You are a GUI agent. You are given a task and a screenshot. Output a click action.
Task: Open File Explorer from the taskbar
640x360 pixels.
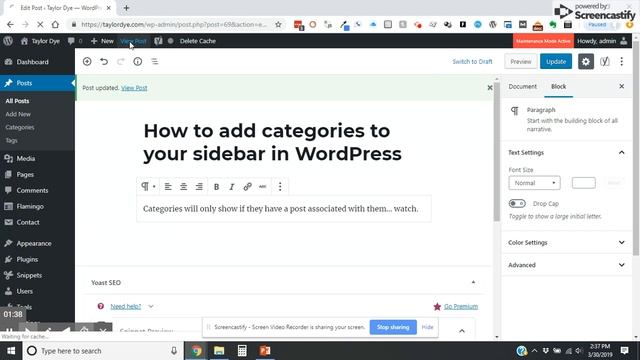point(219,351)
